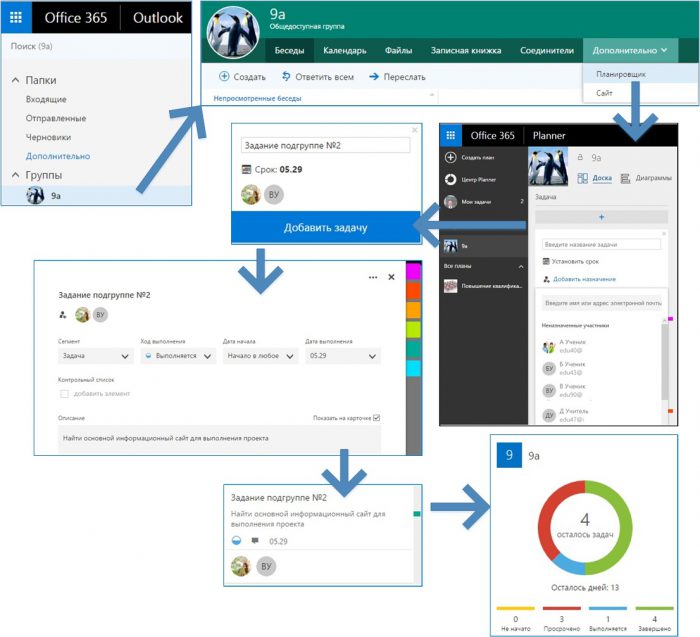Collapse the Все планы section chevron

pos(521,266)
